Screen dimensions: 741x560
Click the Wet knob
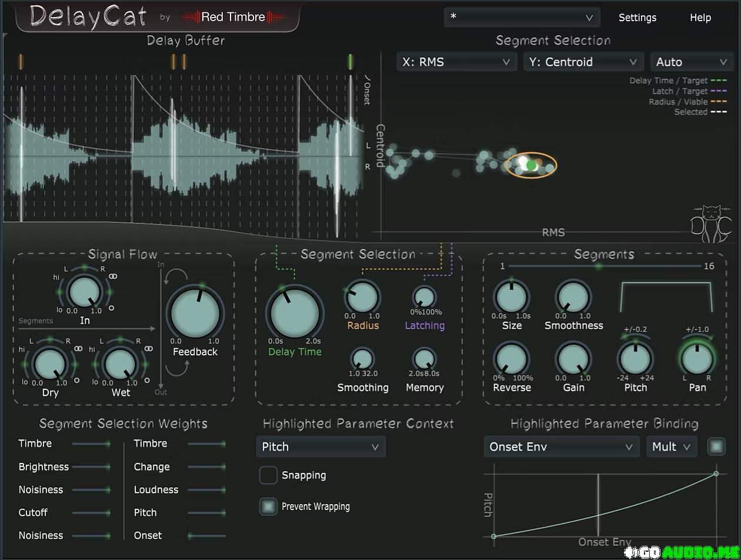(x=120, y=365)
